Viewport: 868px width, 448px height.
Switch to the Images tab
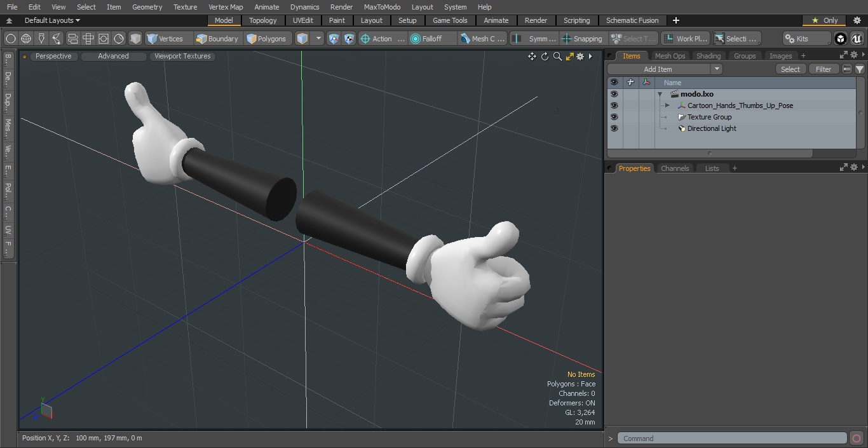click(x=780, y=56)
